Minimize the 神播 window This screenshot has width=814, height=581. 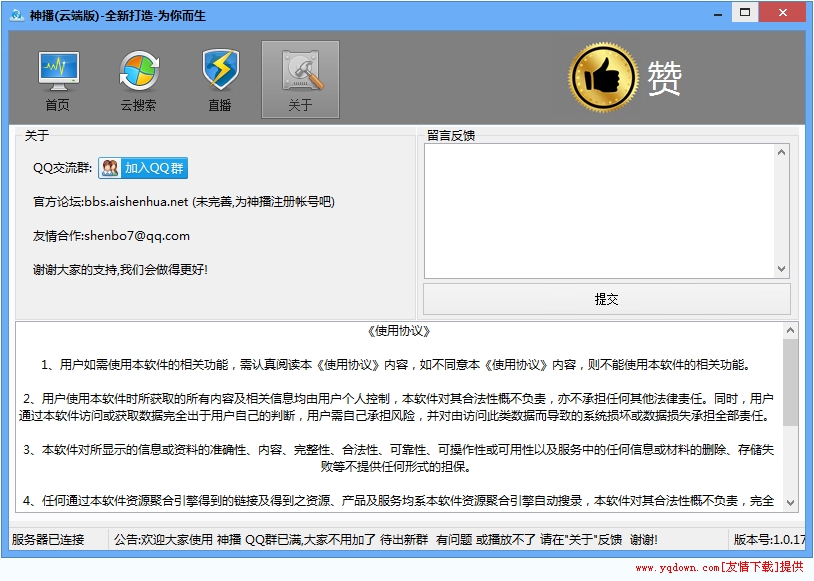tap(718, 14)
